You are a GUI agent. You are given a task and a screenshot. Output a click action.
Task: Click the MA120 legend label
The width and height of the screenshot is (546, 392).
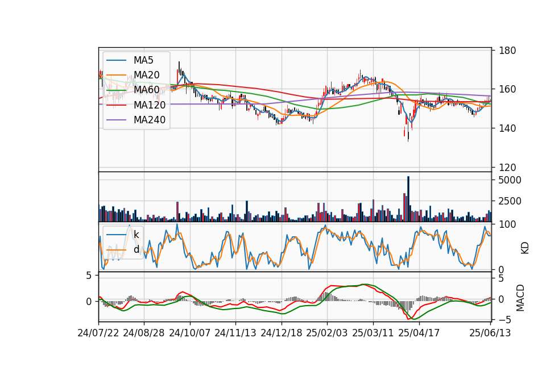click(150, 105)
